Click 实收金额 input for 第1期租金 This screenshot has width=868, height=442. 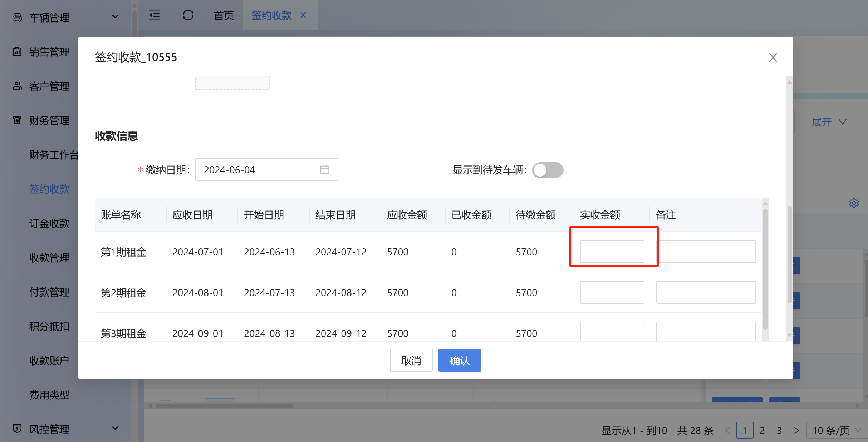click(x=612, y=252)
